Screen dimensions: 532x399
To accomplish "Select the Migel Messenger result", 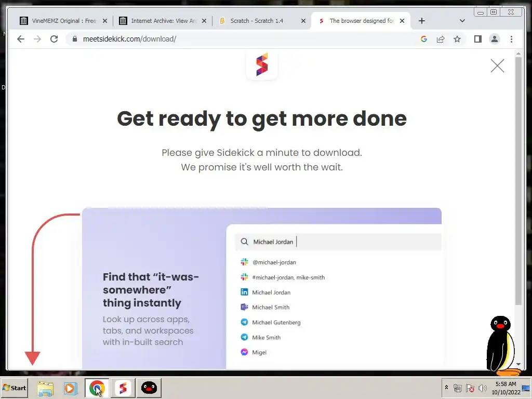I will click(254, 352).
